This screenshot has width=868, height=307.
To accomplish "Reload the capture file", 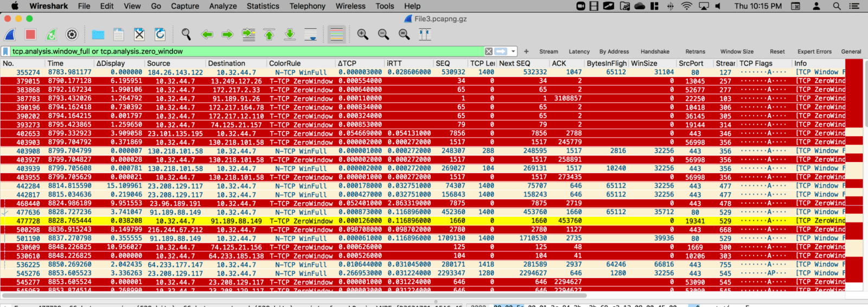I will pyautogui.click(x=160, y=35).
